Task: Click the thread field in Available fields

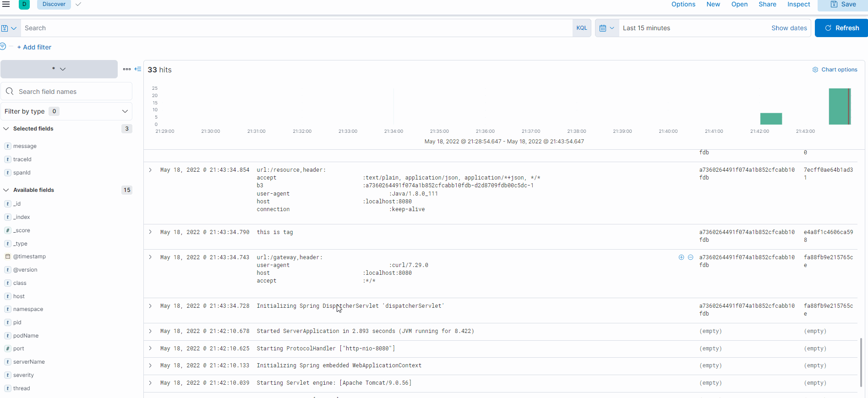Action: coord(22,388)
